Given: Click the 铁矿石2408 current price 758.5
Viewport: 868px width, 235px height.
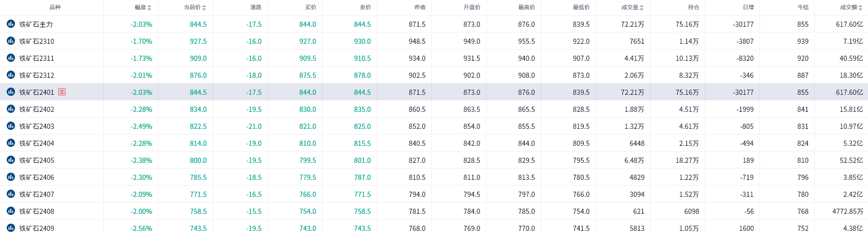Looking at the screenshot, I should pos(198,211).
